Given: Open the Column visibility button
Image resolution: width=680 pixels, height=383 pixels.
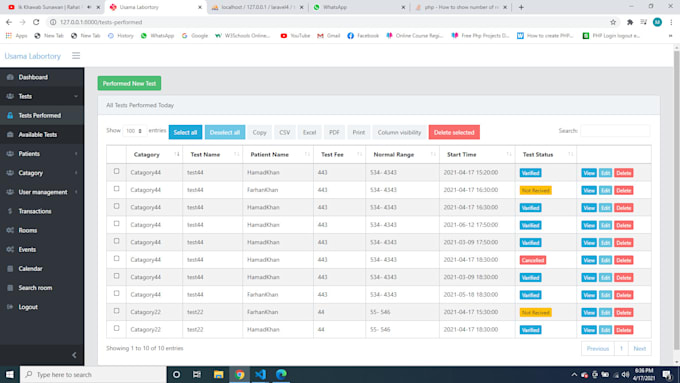Looking at the screenshot, I should click(399, 132).
